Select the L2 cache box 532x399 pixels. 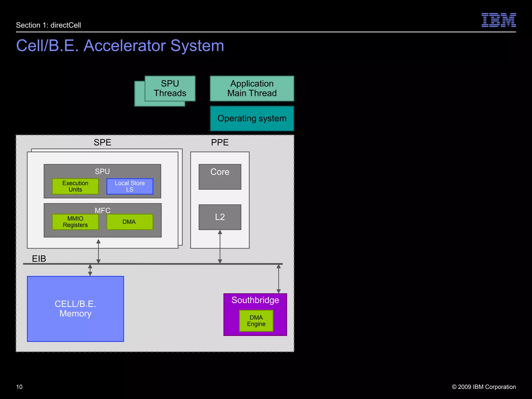tap(220, 217)
